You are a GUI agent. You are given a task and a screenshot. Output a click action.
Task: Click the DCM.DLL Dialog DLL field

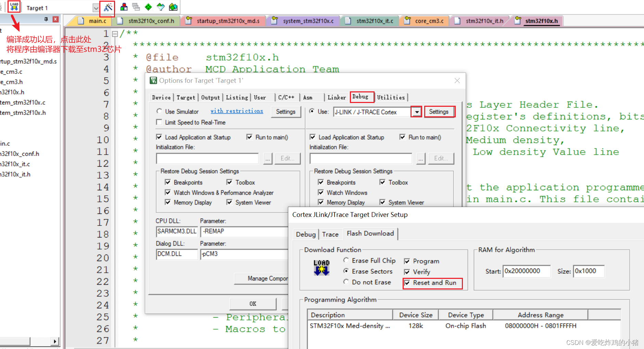tap(177, 254)
